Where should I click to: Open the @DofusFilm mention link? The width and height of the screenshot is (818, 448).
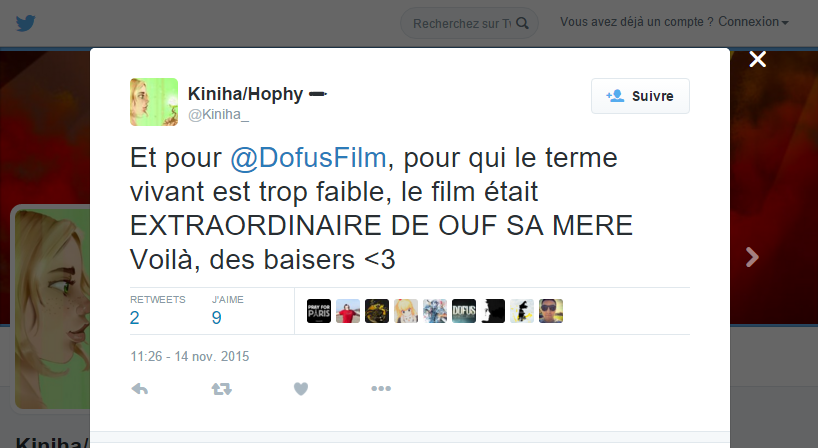click(308, 158)
